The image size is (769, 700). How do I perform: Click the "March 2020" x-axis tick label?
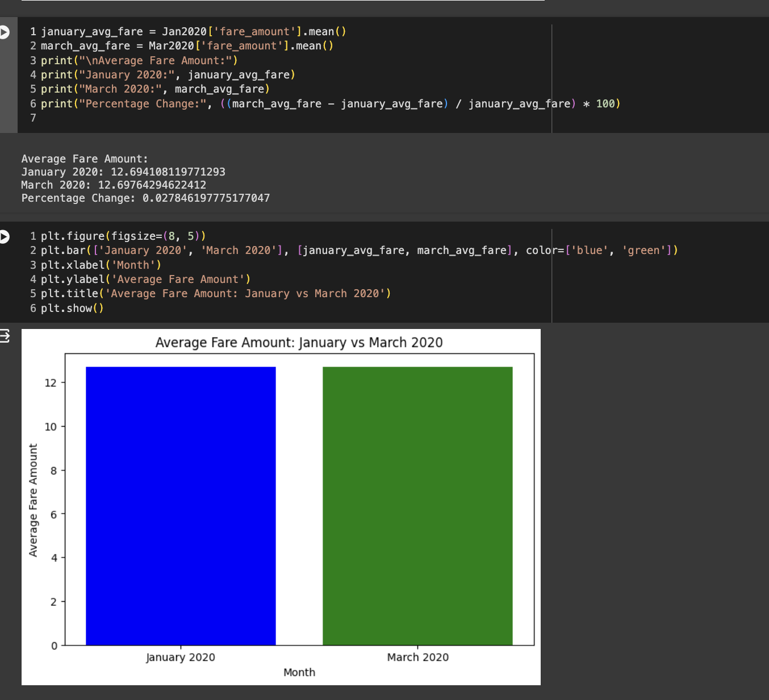(x=418, y=657)
